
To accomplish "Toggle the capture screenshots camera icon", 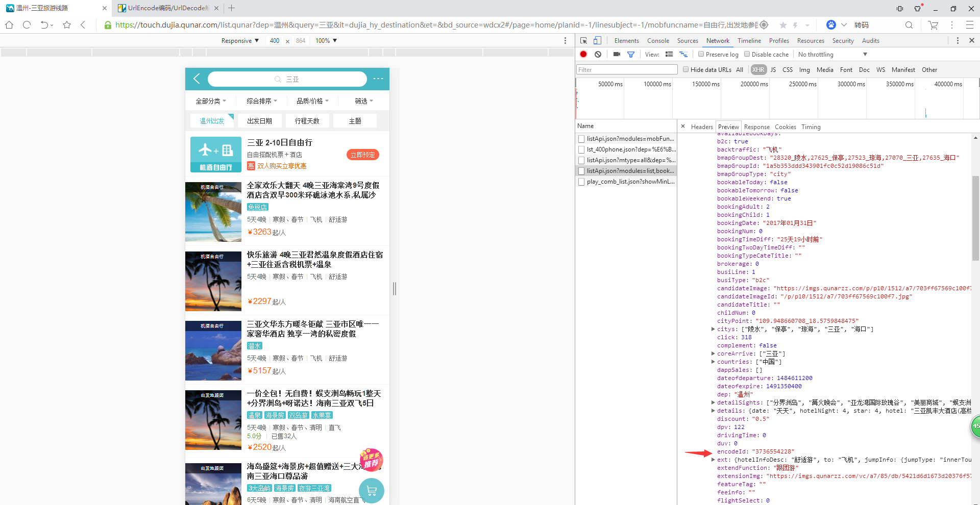I will click(617, 54).
